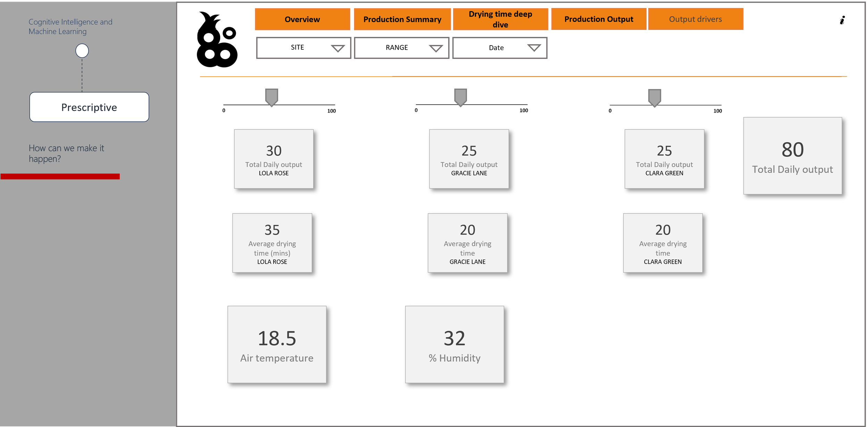Open the Date filter dropdown
The width and height of the screenshot is (868, 427).
point(499,48)
